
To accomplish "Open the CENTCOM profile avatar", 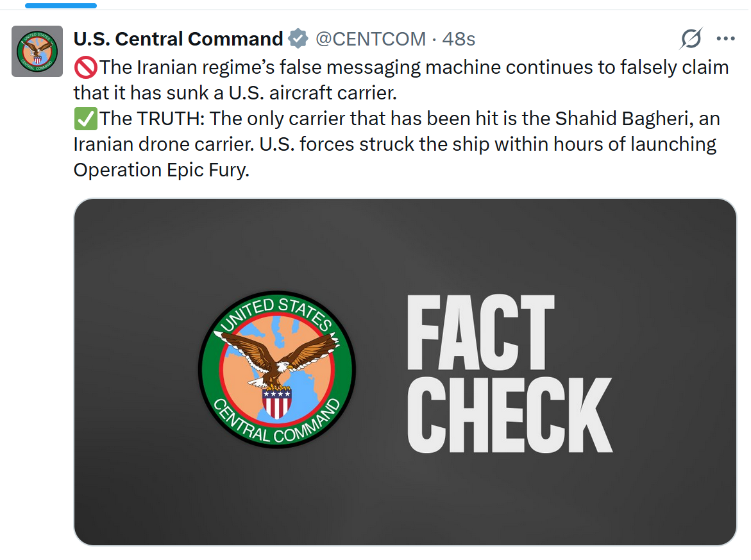I will coord(37,51).
